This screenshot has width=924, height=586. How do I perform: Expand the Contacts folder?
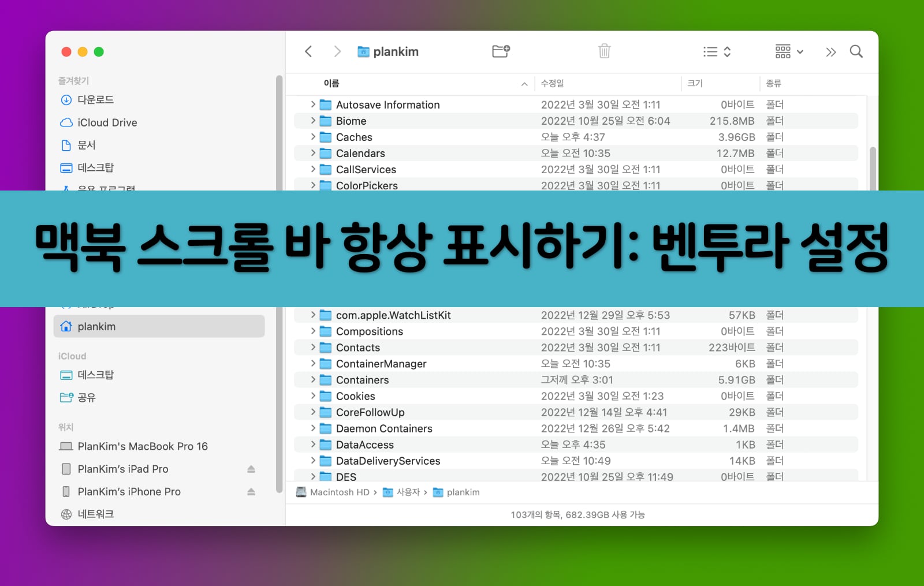(x=313, y=347)
